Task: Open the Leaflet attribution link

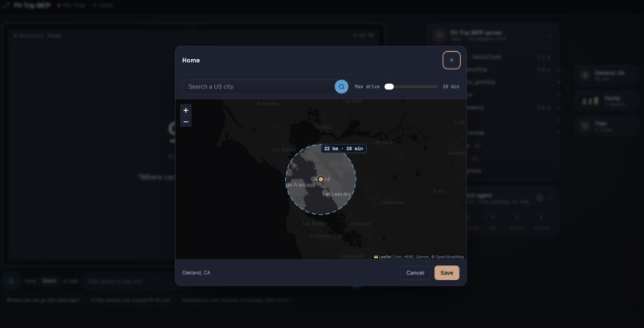Action: [x=383, y=257]
